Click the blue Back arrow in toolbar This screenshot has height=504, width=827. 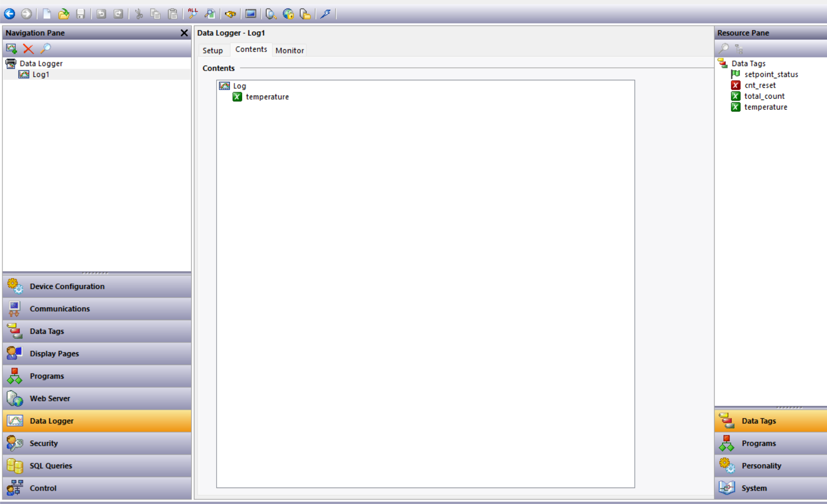[x=10, y=14]
